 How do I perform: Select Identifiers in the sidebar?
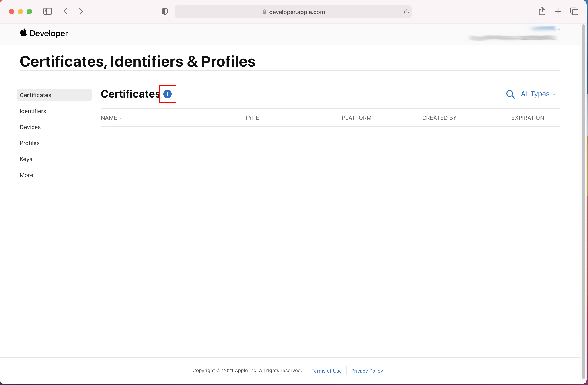(x=33, y=111)
